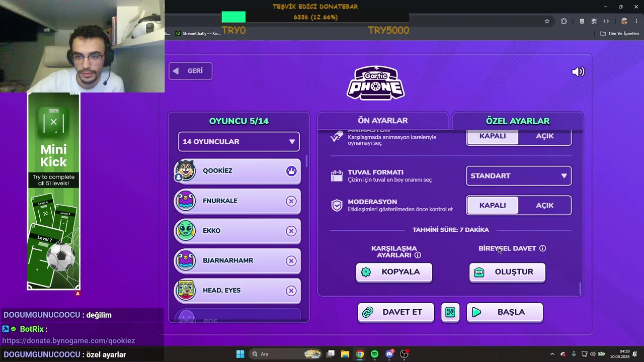This screenshot has height=362, width=644.
Task: Click the Gartic Phone logo
Action: (x=375, y=83)
